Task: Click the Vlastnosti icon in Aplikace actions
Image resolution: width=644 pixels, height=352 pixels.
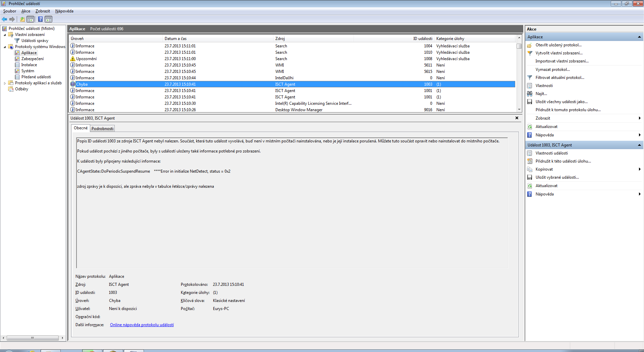Action: point(530,86)
